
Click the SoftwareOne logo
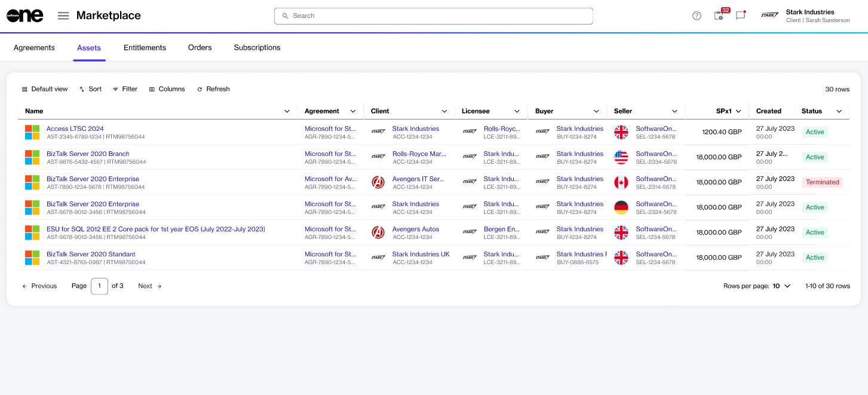pyautogui.click(x=25, y=16)
